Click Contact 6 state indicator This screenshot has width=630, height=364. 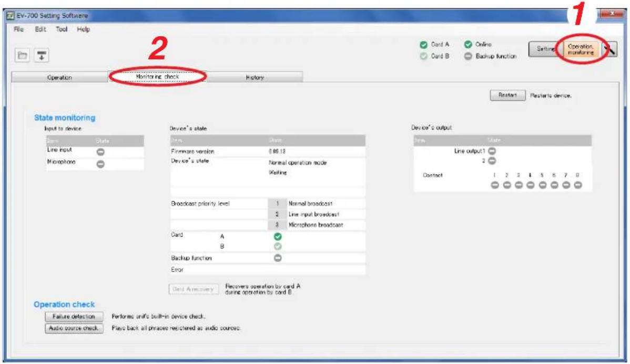pyautogui.click(x=554, y=185)
